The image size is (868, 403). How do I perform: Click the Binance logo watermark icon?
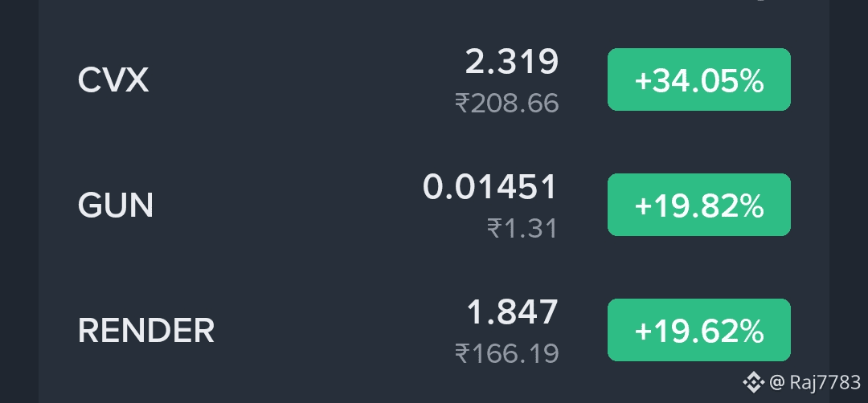[x=753, y=382]
